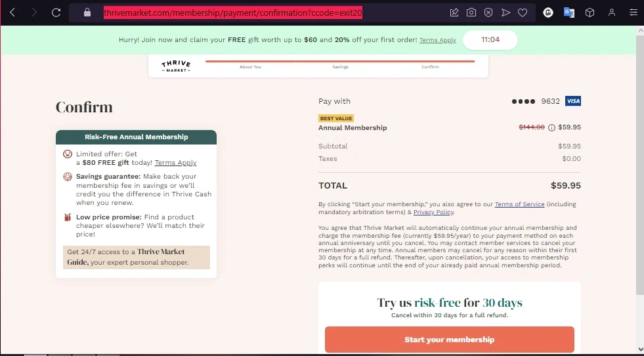644x356 pixels.
Task: Click the Try us risk-free for 30 days heading
Action: tap(449, 303)
